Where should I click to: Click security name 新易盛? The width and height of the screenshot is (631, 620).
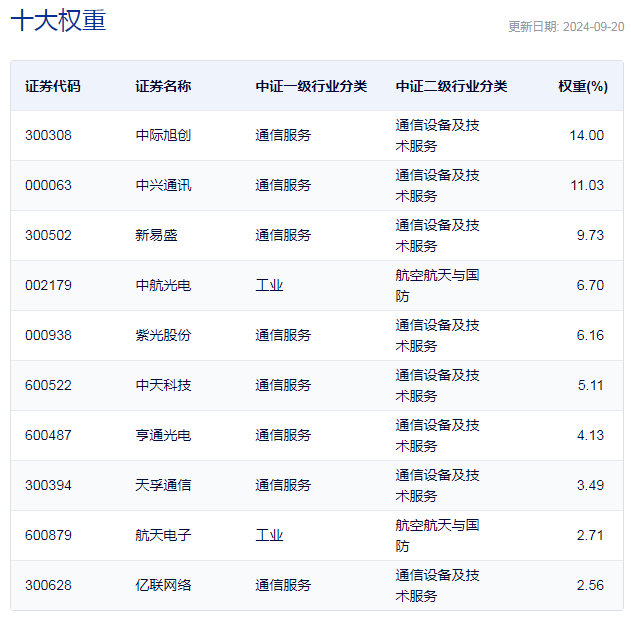click(x=156, y=235)
